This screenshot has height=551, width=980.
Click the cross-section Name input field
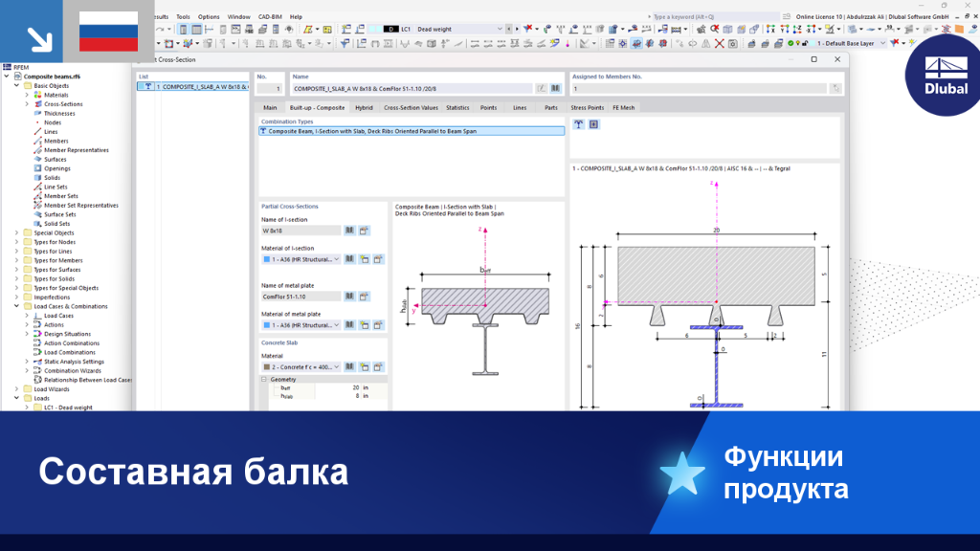pos(412,89)
